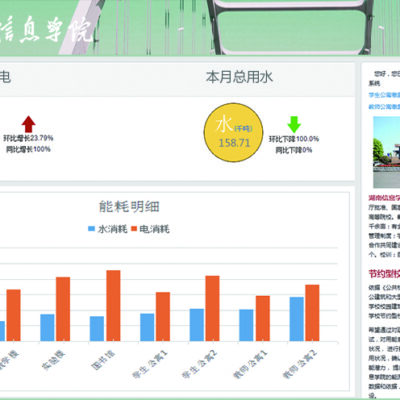Select the 水消耗 blue legend swatch

click(91, 229)
